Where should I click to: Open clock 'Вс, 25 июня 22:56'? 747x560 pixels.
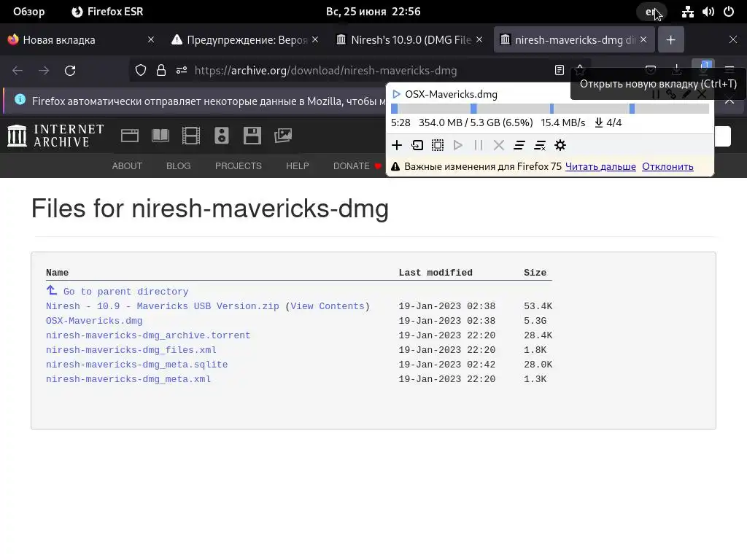pyautogui.click(x=373, y=12)
